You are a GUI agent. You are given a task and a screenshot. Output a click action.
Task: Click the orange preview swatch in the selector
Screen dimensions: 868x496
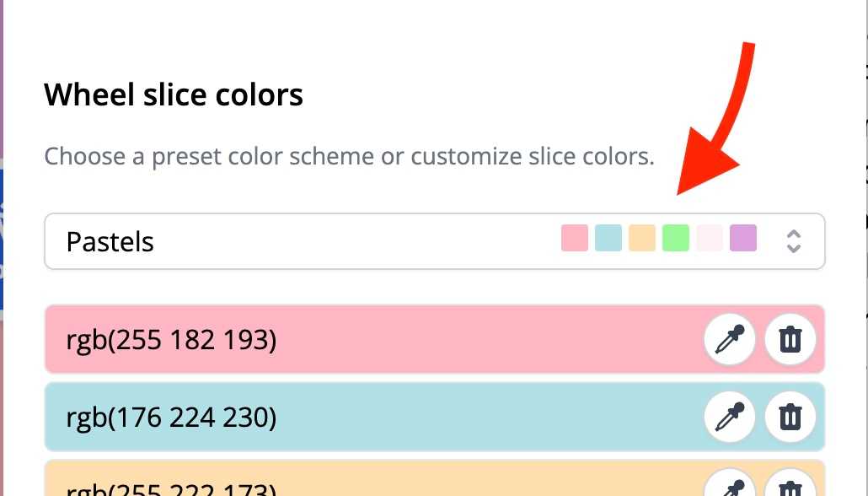pos(641,238)
